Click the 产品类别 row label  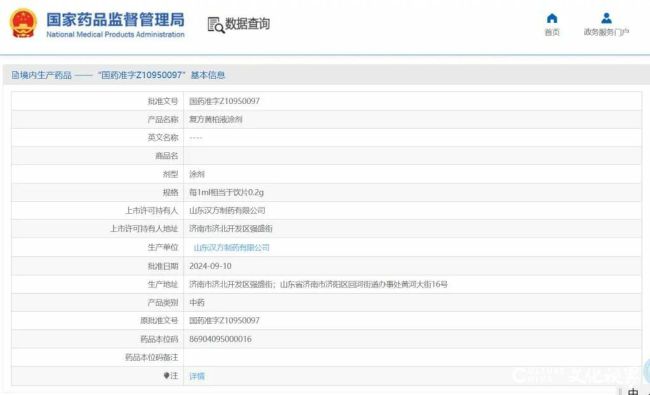click(163, 303)
